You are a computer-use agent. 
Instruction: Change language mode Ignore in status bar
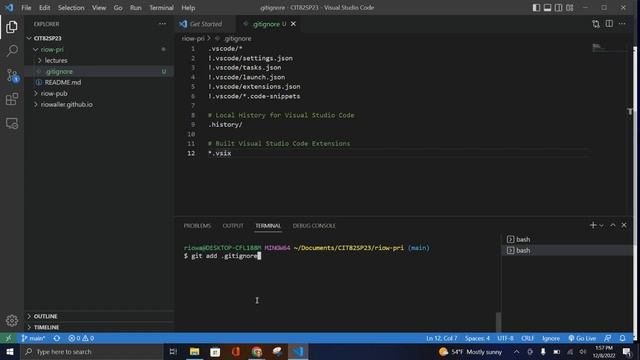pos(551,338)
